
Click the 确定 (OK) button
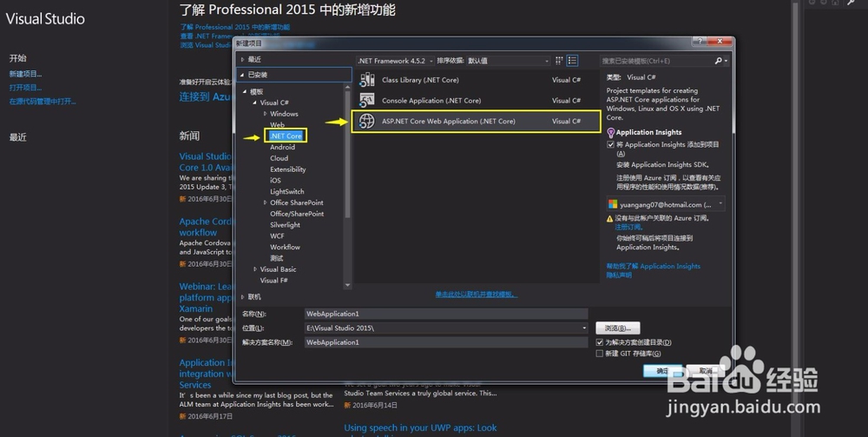662,370
